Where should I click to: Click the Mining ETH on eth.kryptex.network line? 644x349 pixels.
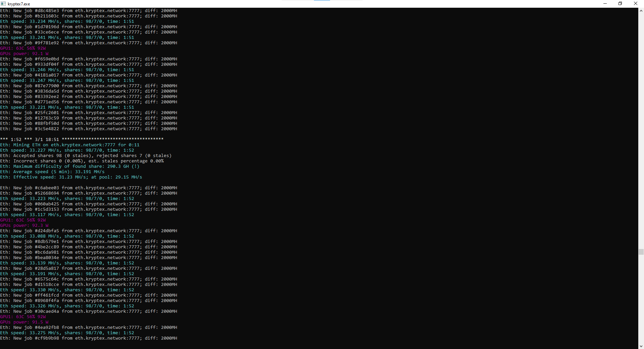coord(70,145)
